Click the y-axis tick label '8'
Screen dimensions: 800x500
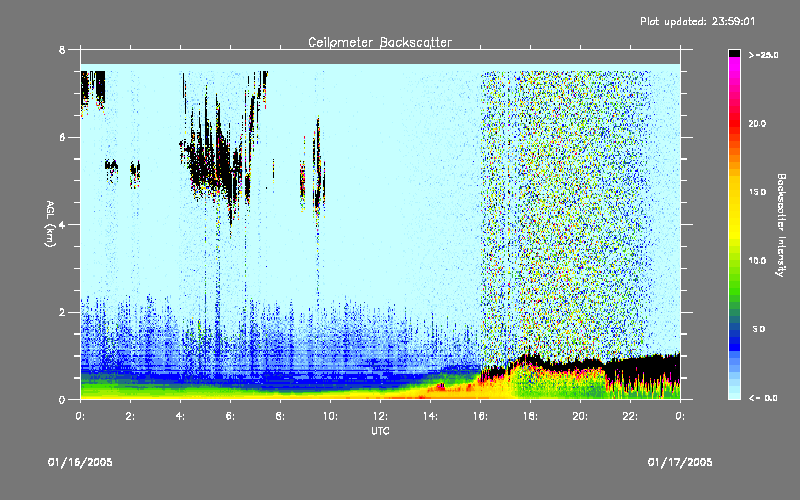tap(62, 50)
